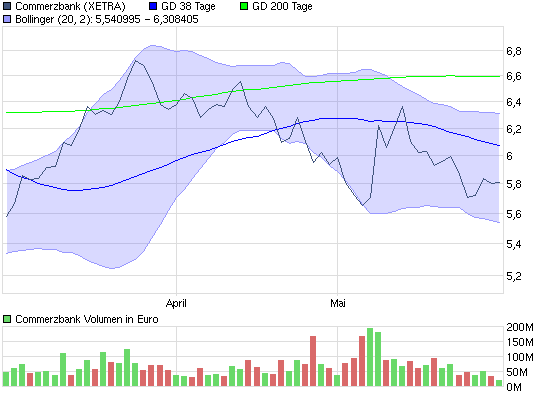Select the 'Commerzbank (XETRA)' legend label

70,6
